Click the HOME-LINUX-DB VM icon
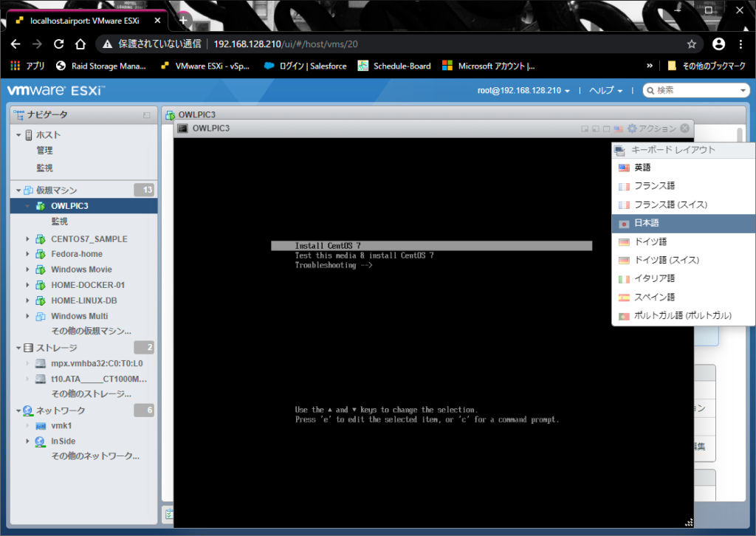Screen dimensions: 756x536 [x=41, y=300]
